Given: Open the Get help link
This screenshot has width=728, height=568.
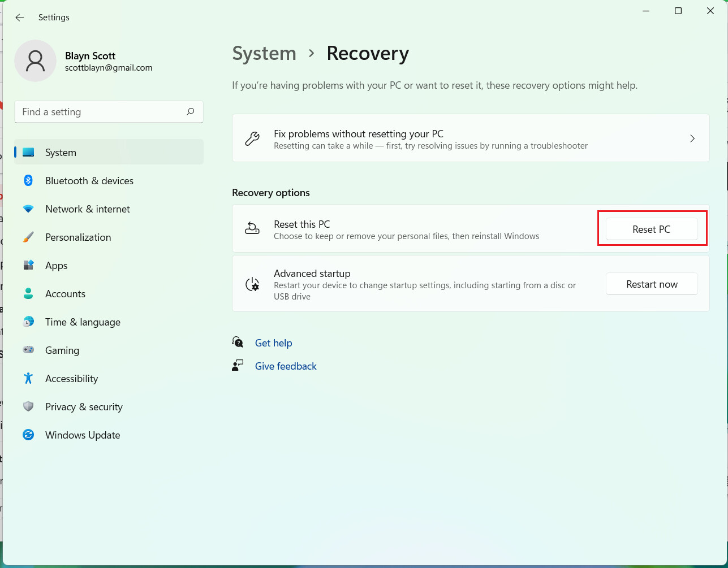Looking at the screenshot, I should click(x=273, y=342).
